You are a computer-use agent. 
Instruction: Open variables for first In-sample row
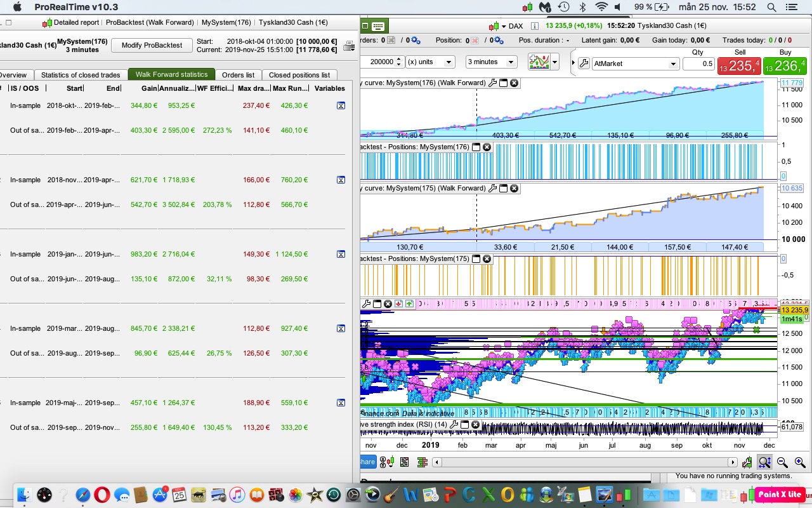click(x=341, y=105)
